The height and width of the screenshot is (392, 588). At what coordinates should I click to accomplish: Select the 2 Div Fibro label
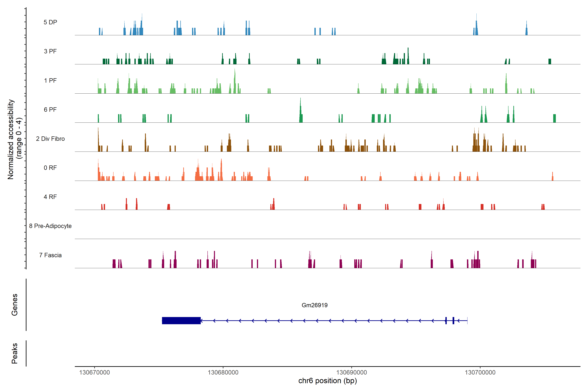click(x=50, y=139)
